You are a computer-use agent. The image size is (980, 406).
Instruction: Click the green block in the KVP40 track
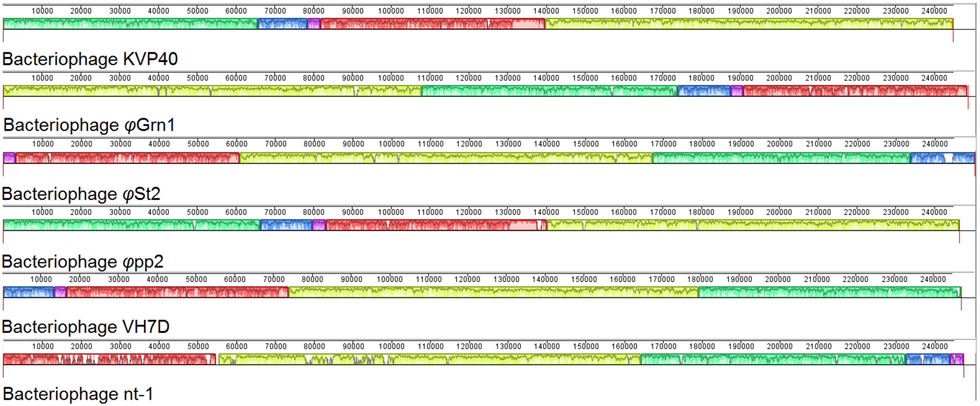(130, 24)
